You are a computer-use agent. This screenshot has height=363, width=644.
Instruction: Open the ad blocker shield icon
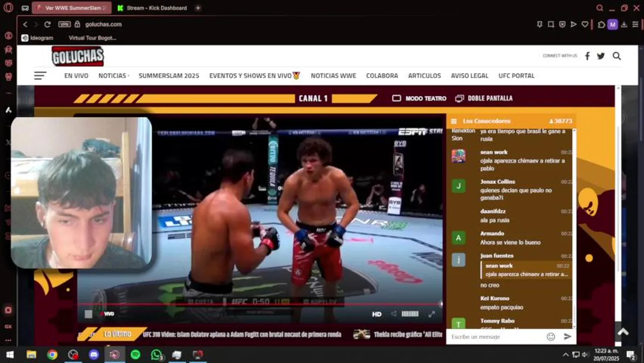click(x=562, y=24)
